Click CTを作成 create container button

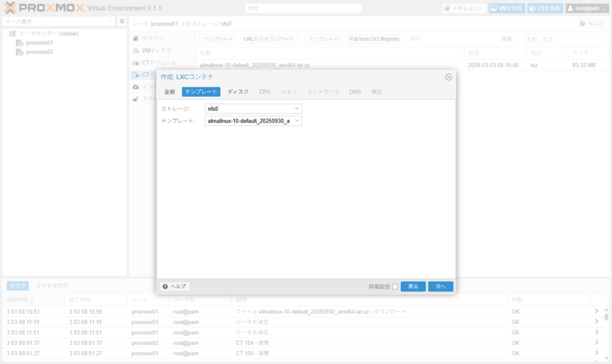(545, 8)
